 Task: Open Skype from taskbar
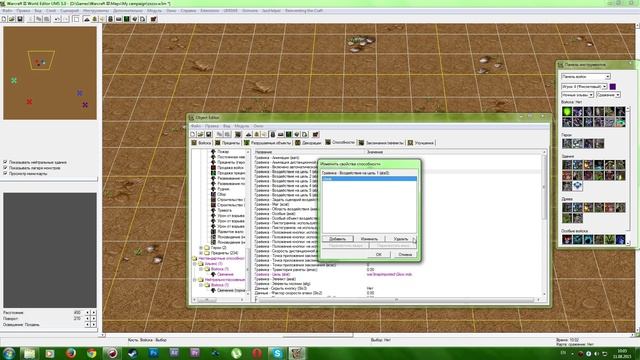[x=277, y=353]
